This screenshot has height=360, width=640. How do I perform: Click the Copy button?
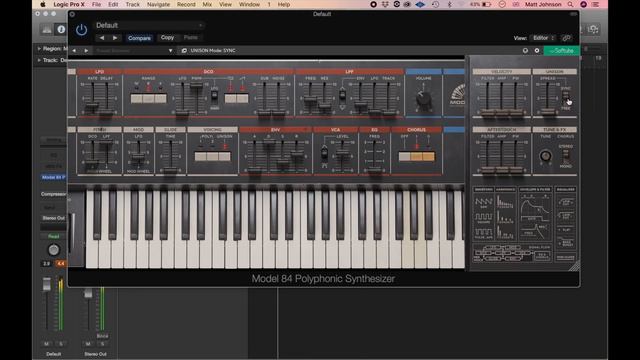pos(167,38)
